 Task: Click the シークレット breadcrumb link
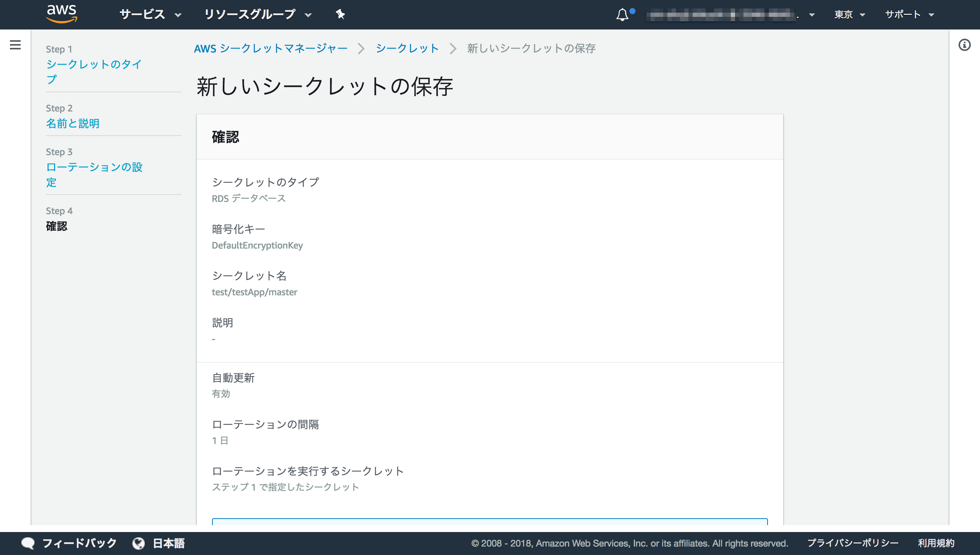pos(407,48)
